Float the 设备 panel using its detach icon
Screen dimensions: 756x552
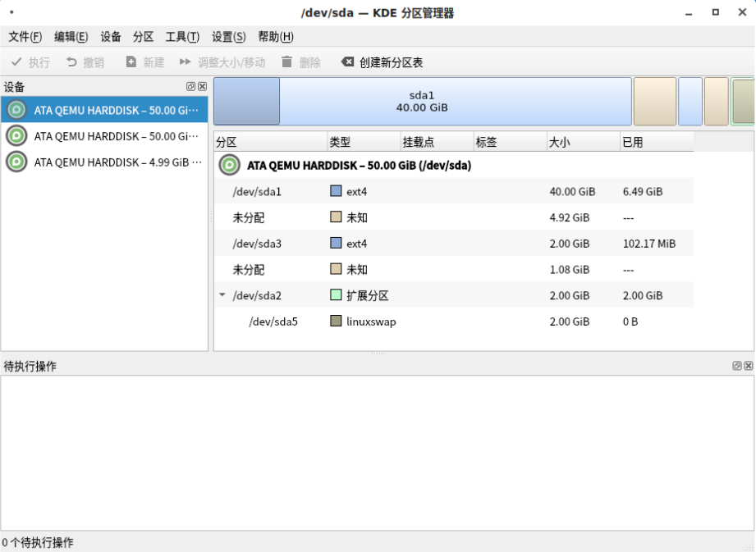(x=191, y=87)
